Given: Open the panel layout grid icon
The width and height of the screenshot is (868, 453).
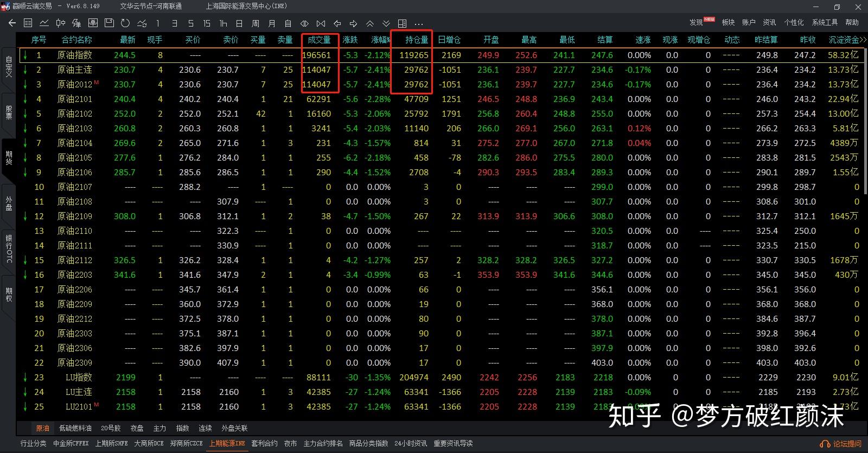Looking at the screenshot, I should coord(402,23).
